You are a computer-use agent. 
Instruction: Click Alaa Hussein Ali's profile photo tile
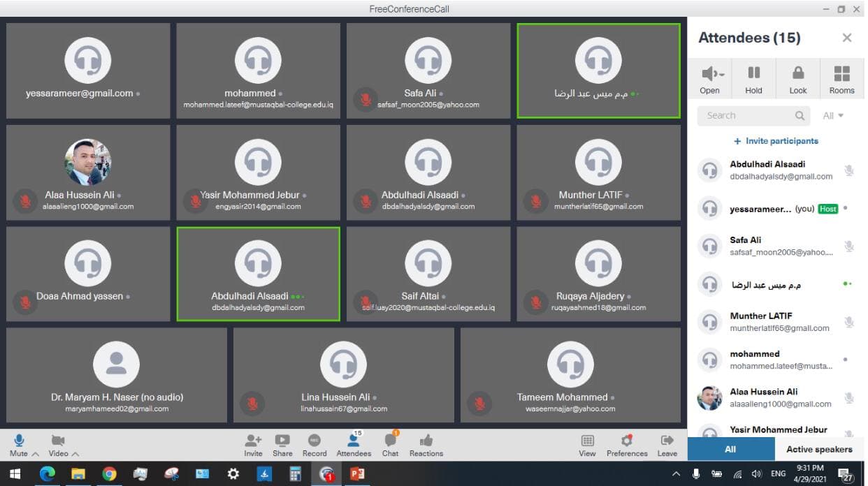point(88,162)
